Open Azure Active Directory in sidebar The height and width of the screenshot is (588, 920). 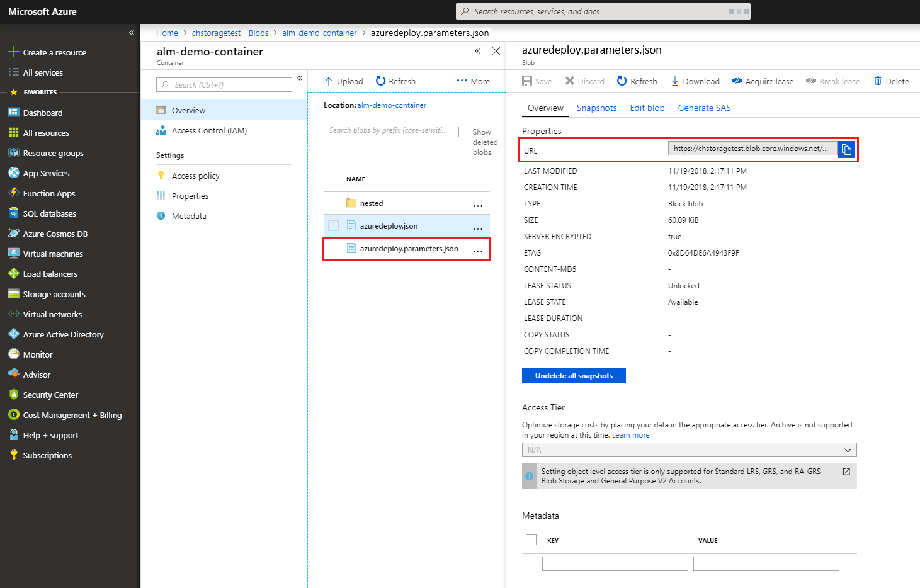coord(63,334)
